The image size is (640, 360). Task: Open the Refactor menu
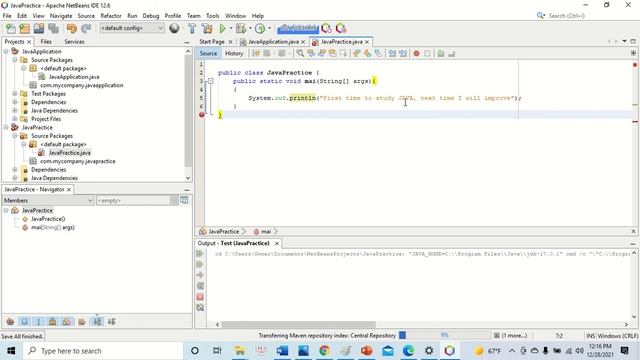[x=111, y=16]
